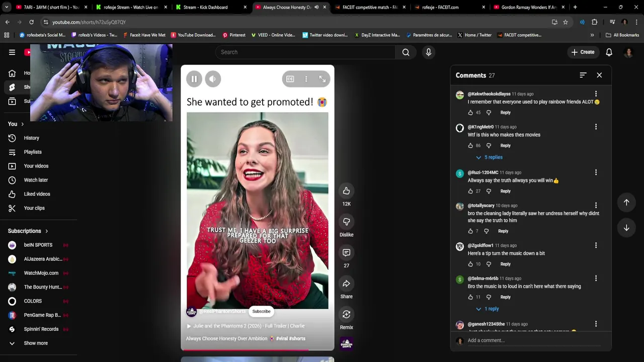Dislike the Short video
Viewport: 644px width, 362px height.
(x=346, y=222)
